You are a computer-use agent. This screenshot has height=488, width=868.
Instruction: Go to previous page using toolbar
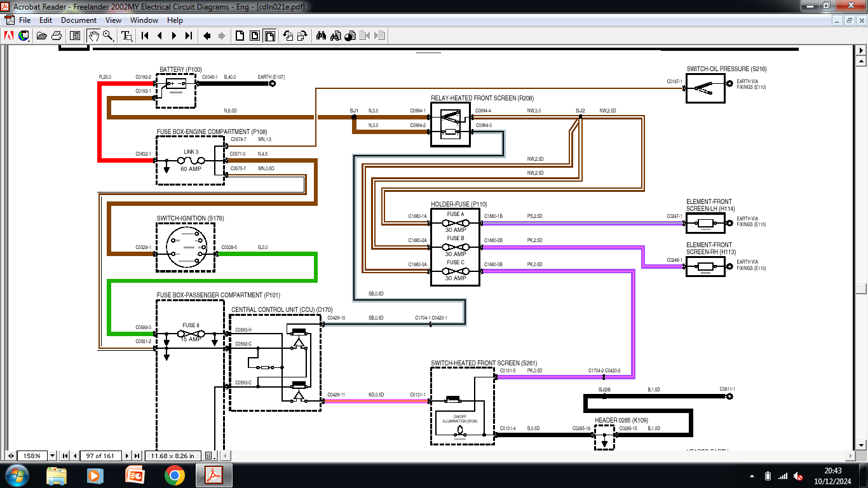click(159, 36)
